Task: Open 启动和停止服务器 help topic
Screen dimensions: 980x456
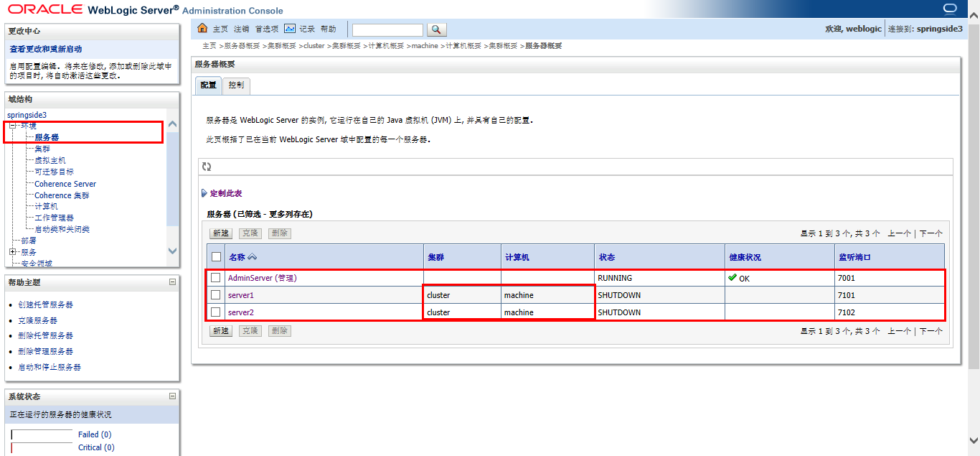Action: (50, 367)
